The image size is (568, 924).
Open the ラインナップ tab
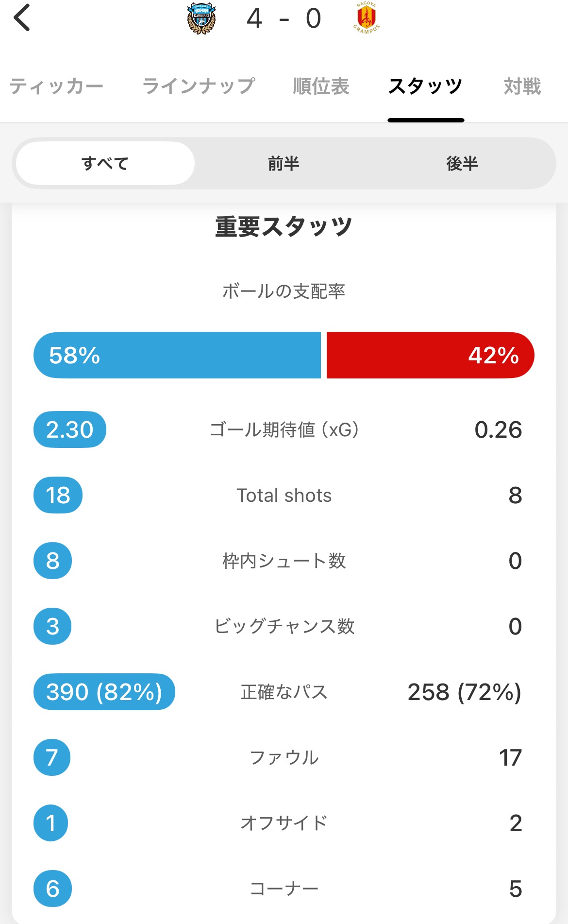click(x=198, y=86)
